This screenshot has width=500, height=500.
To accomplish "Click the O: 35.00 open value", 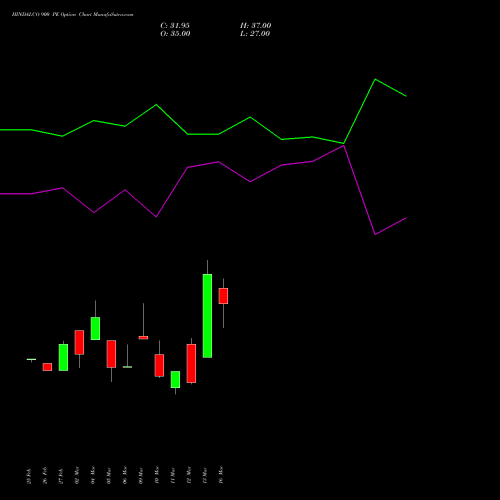I will (175, 34).
